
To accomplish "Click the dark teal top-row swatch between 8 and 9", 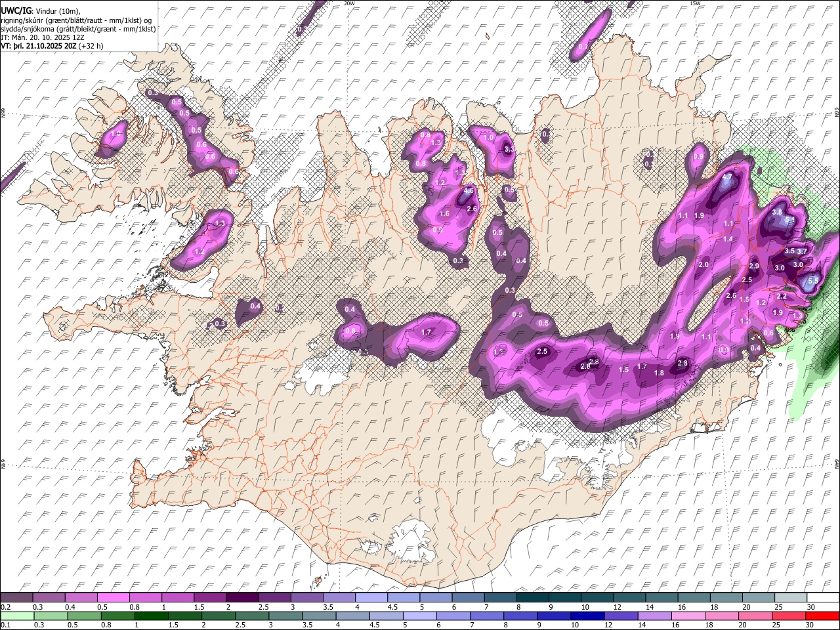I will (532, 598).
